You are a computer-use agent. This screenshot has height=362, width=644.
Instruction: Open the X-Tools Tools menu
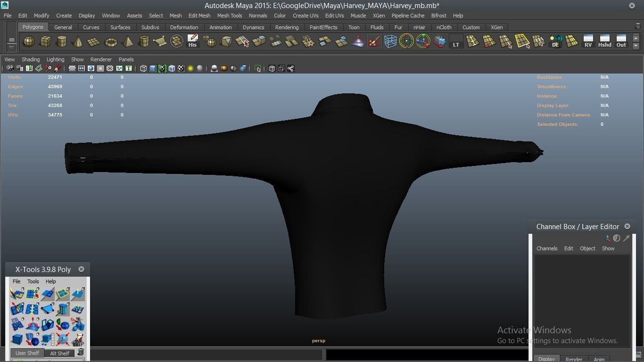point(33,281)
